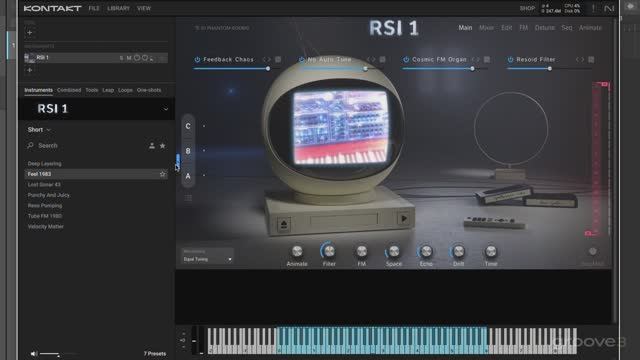The width and height of the screenshot is (640, 360).
Task: Expand the RSI 1 library selector dropdown
Action: point(165,109)
